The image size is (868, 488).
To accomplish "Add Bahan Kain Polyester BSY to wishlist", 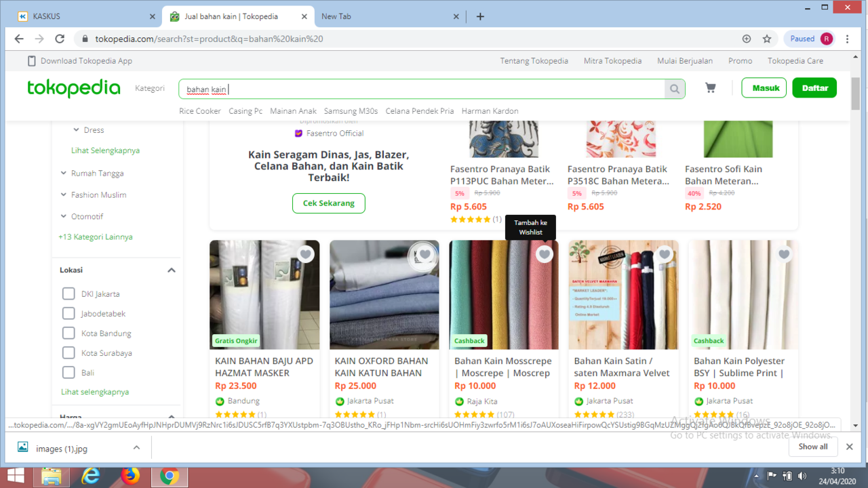I will pos(784,254).
